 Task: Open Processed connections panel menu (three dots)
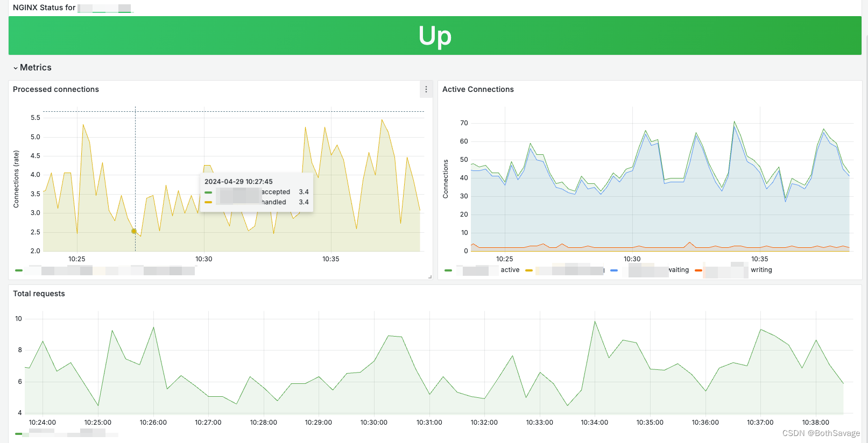(426, 89)
